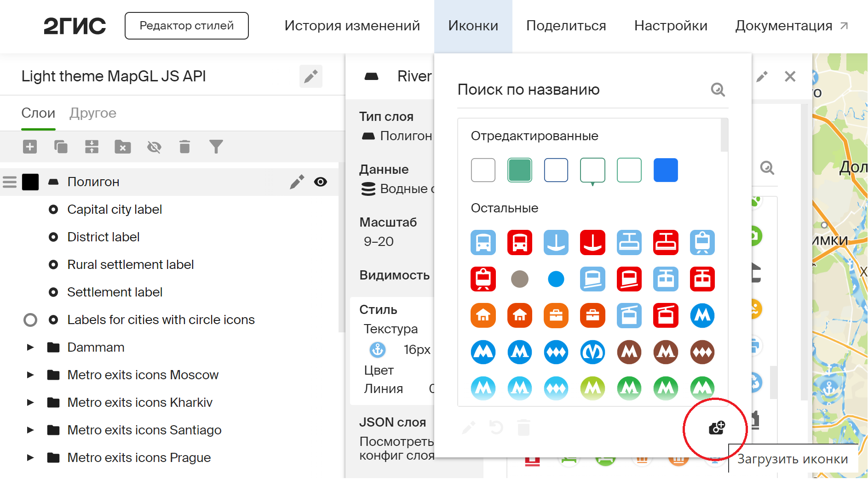Group layers using the merge icon
Viewport: 868px width, 479px height.
point(92,147)
